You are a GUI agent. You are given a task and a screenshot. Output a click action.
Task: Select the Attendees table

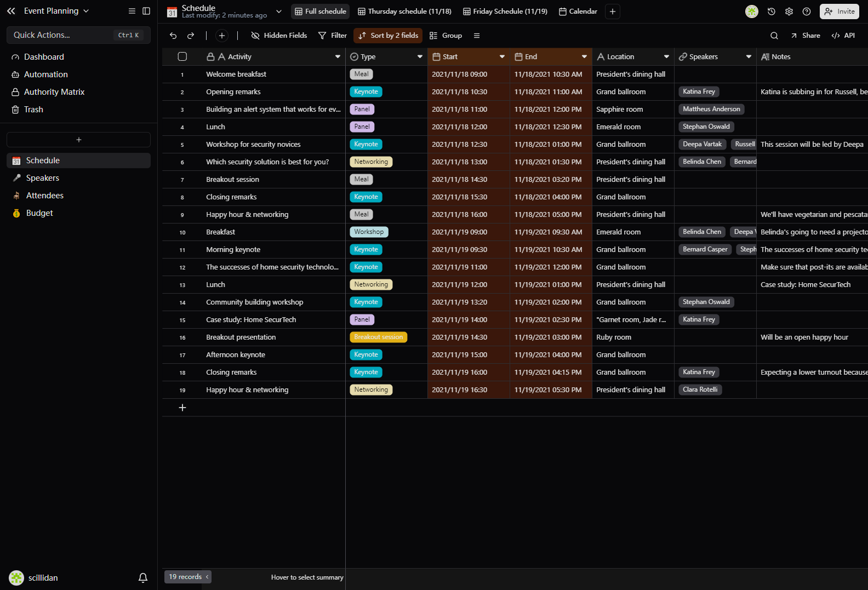(x=78, y=196)
